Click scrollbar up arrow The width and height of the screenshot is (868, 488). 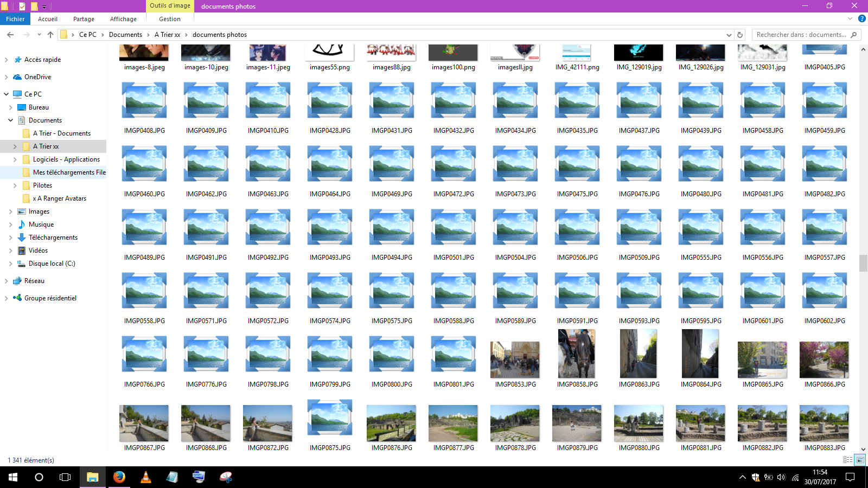click(x=863, y=49)
